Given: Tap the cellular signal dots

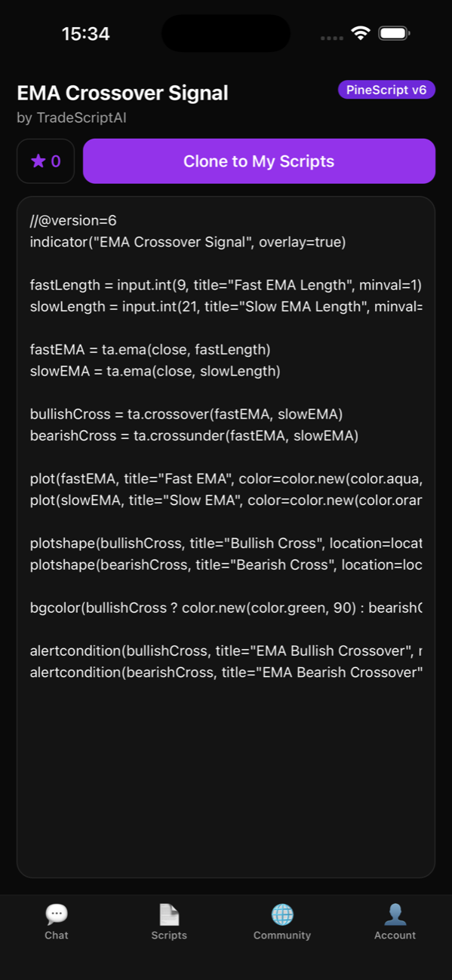Looking at the screenshot, I should [332, 38].
